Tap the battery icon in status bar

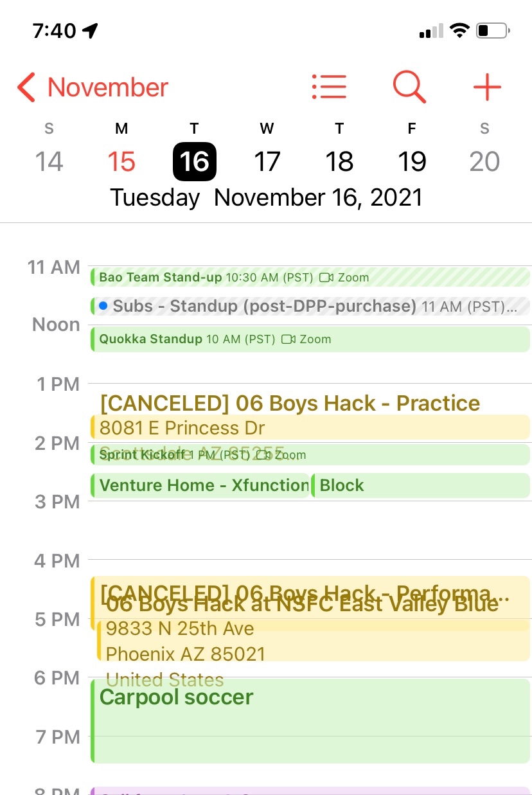[493, 30]
